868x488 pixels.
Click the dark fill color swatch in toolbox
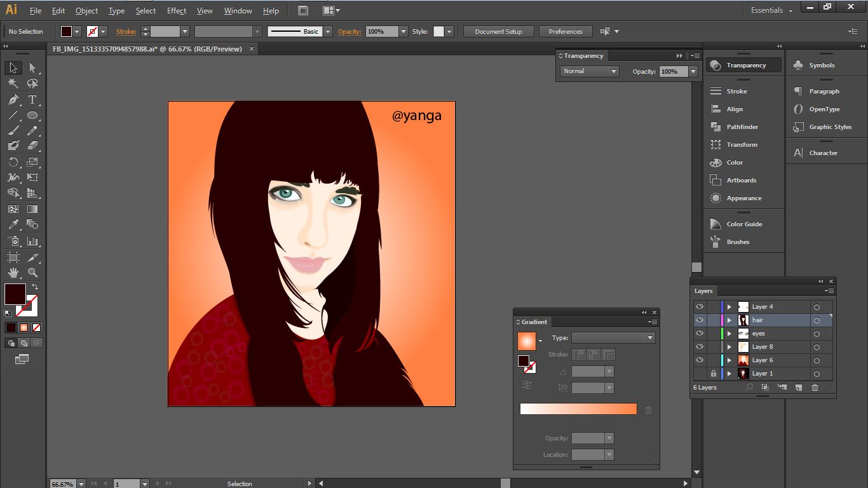(15, 294)
